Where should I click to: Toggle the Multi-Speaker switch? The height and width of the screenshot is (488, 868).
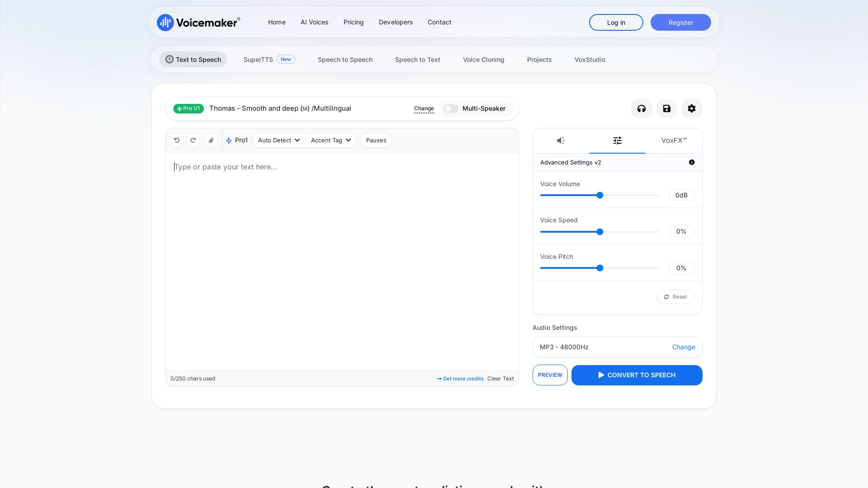click(x=451, y=108)
